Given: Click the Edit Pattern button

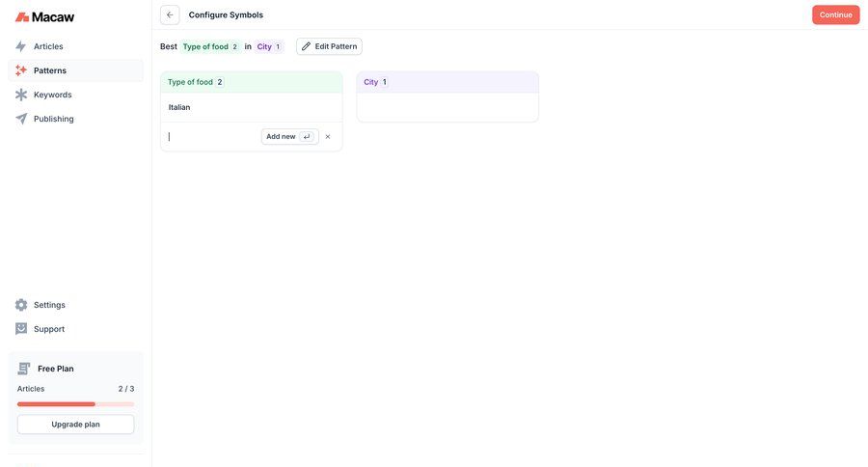Looking at the screenshot, I should [329, 46].
